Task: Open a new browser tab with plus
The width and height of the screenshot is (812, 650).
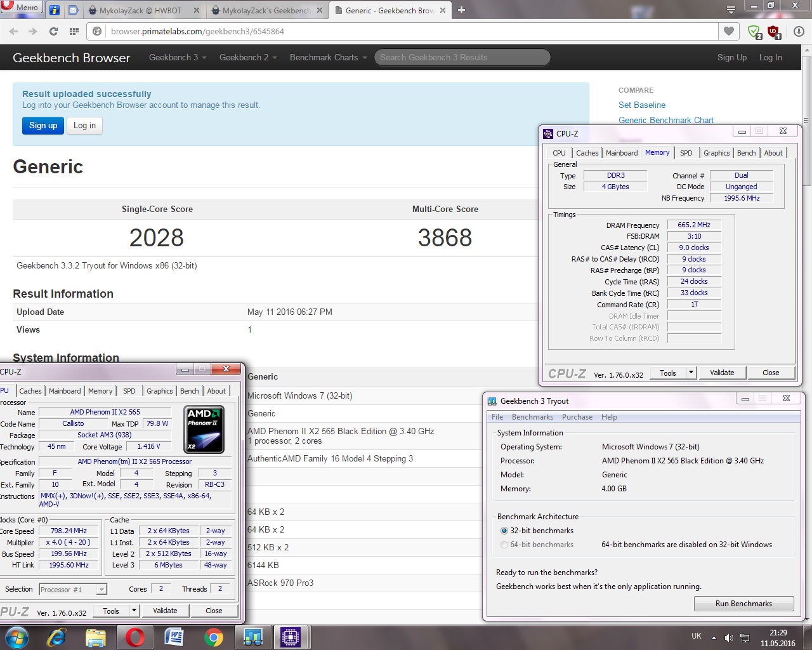Action: coord(461,10)
